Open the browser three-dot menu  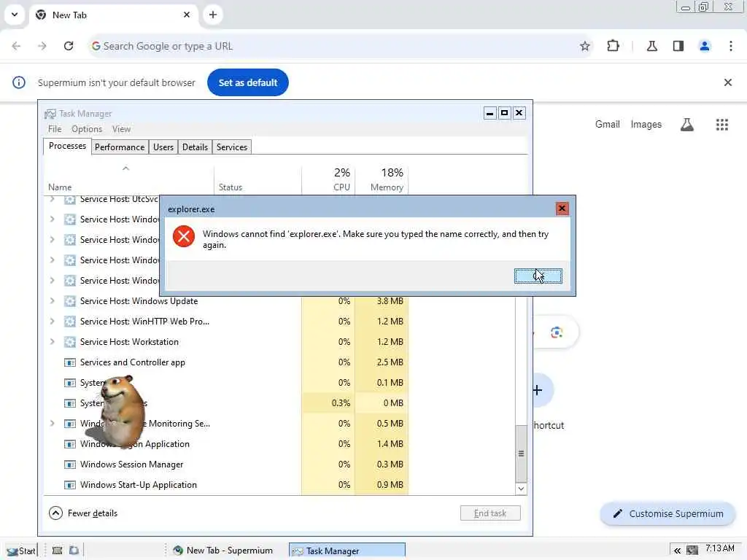(731, 46)
